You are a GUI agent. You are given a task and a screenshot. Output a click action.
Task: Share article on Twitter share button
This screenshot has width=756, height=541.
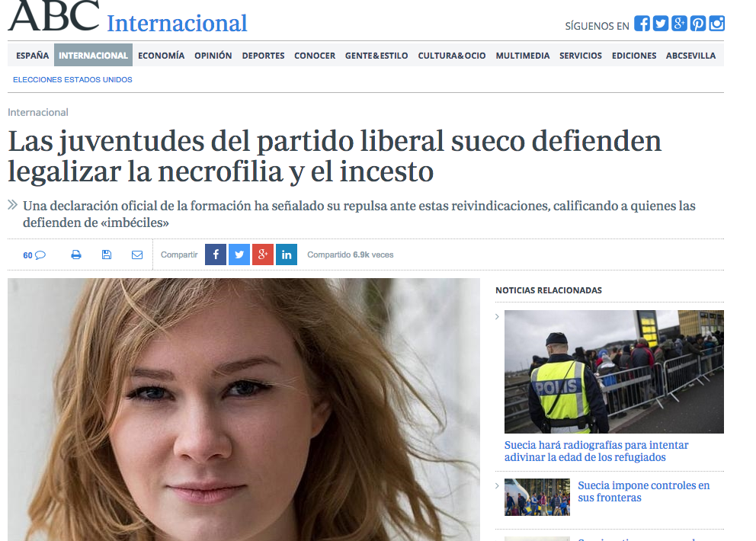point(239,254)
